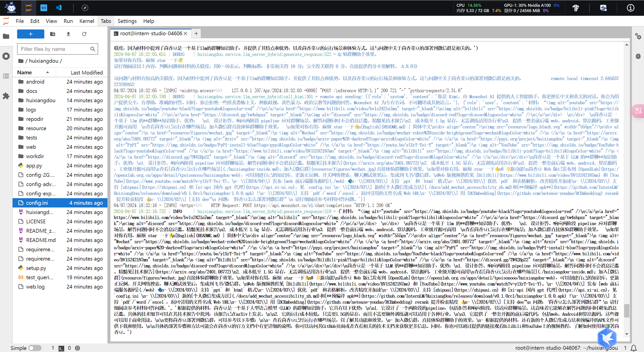This screenshot has height=352, width=644.
Task: Add a new tab with the plus button
Action: tap(196, 33)
